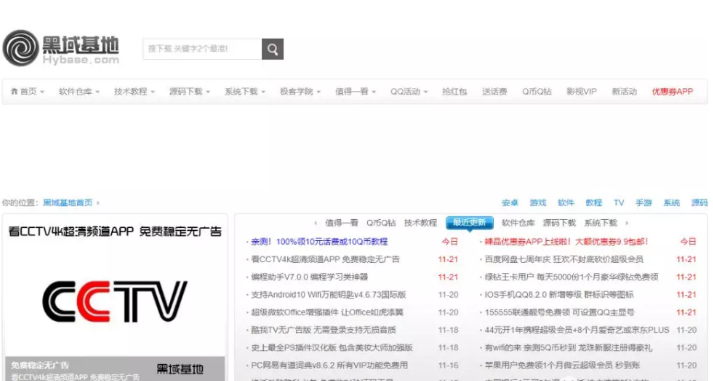This screenshot has height=381, width=713.
Task: Click the Hybase.com swirl logo
Action: coord(21,48)
